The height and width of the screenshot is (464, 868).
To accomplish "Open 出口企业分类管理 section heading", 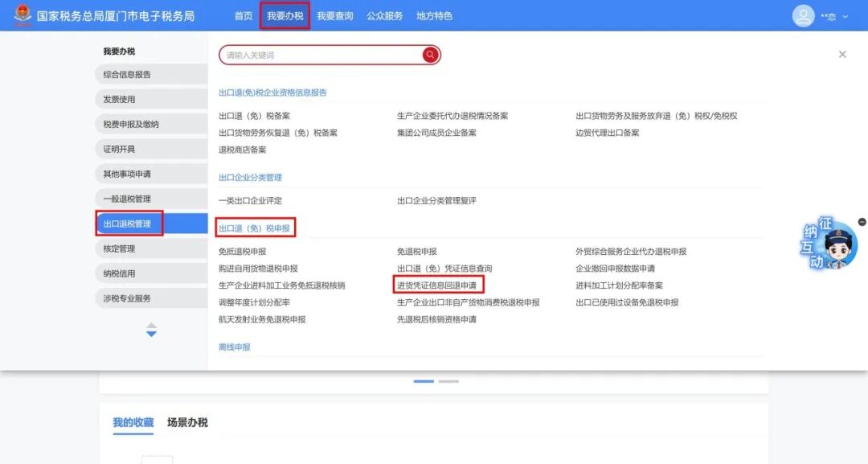I will pyautogui.click(x=250, y=177).
